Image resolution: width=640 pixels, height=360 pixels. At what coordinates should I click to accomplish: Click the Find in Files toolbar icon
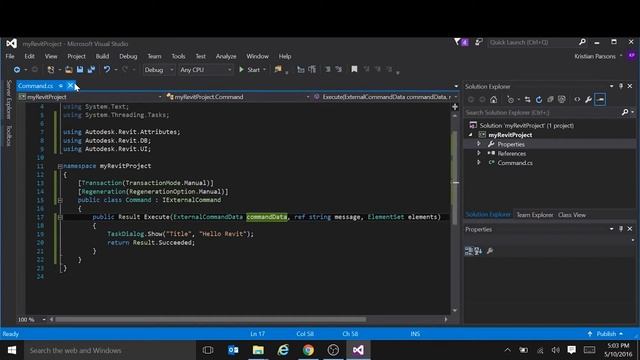(x=278, y=69)
